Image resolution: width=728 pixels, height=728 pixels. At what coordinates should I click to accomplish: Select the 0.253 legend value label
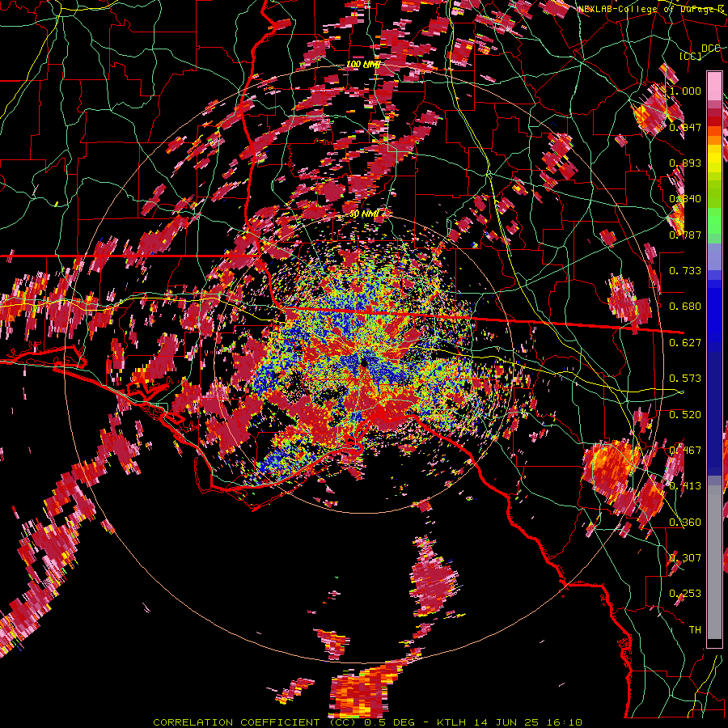click(x=685, y=594)
